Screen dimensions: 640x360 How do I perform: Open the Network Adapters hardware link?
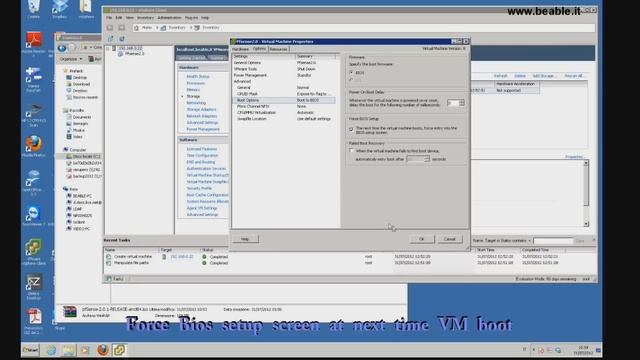[x=202, y=116]
